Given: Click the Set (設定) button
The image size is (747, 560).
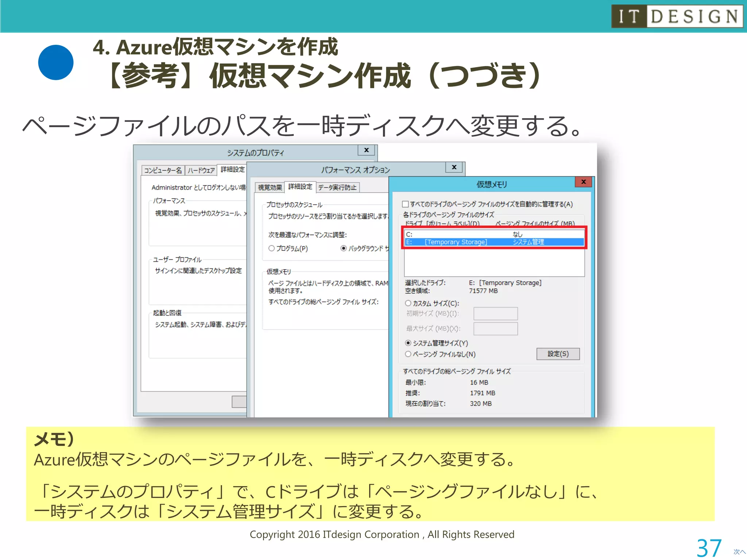Looking at the screenshot, I should tap(558, 354).
